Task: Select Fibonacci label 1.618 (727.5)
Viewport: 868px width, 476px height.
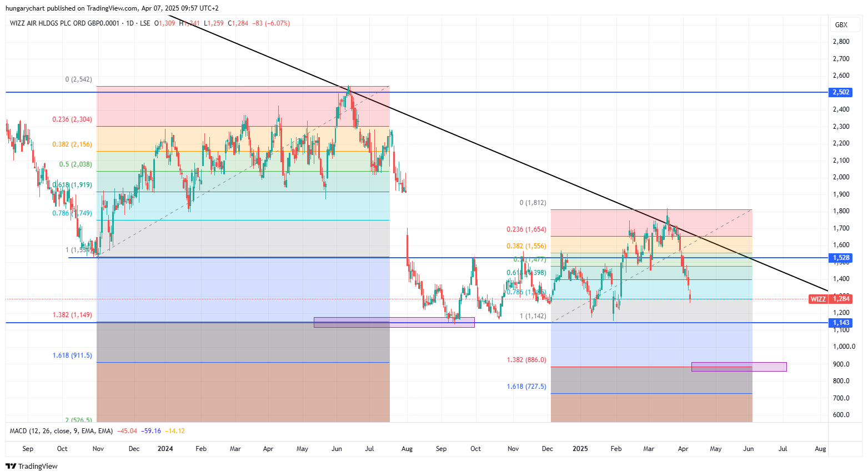Action: click(x=526, y=387)
